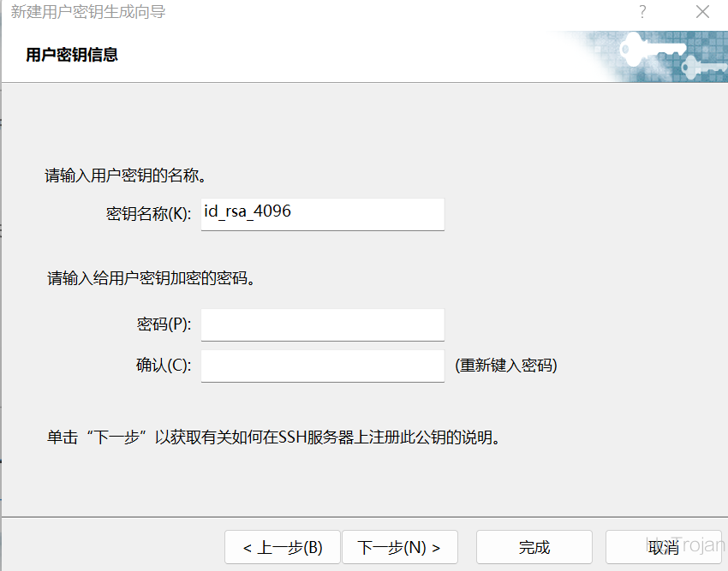Close the key generation wizard window
This screenshot has height=571, width=728.
pos(702,12)
